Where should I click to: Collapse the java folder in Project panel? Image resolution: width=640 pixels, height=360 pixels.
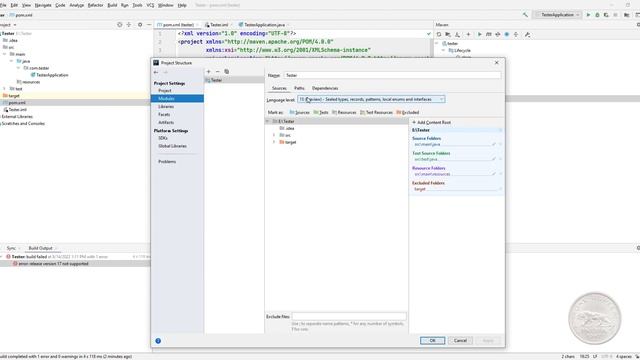point(12,61)
